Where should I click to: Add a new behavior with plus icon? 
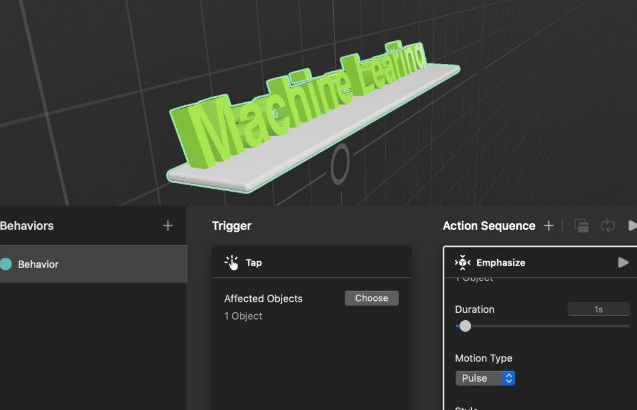coord(167,226)
